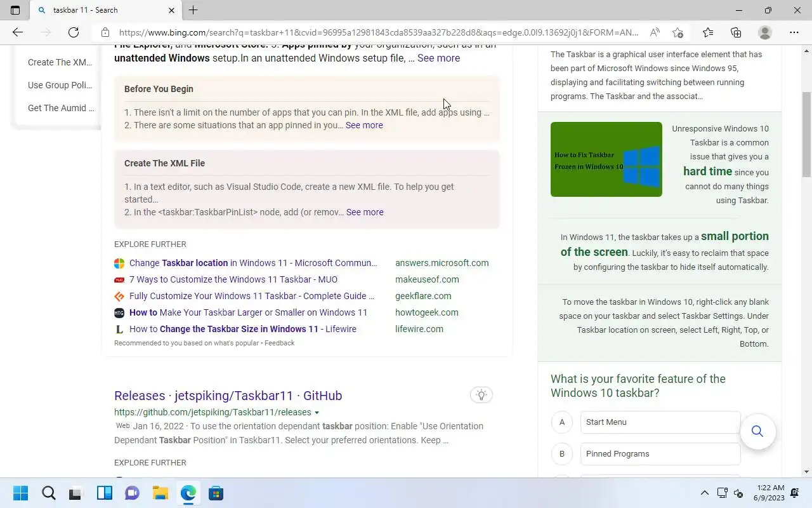This screenshot has height=508, width=812.
Task: Open the clock showing 1:22 AM
Action: click(x=769, y=493)
